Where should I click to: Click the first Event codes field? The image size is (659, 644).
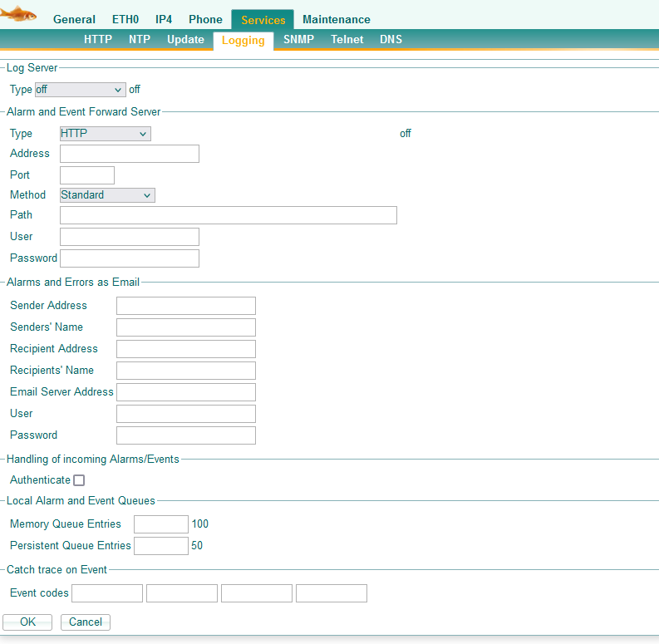pos(107,593)
